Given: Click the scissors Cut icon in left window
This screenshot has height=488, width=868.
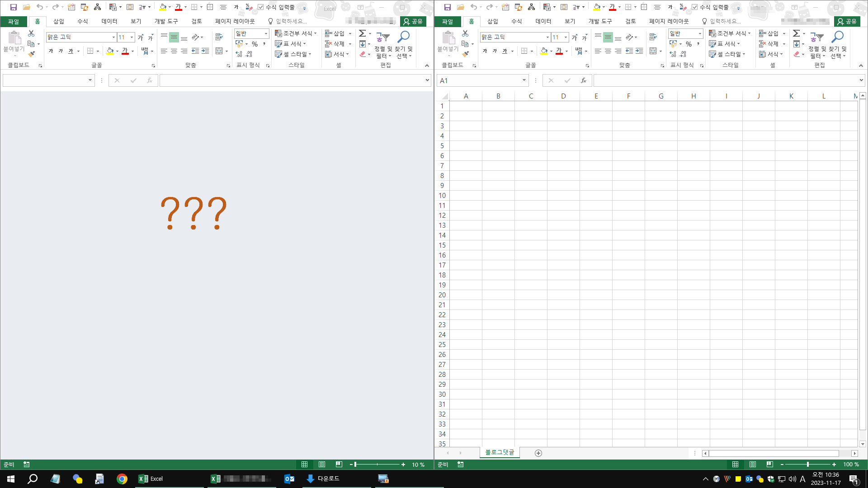Looking at the screenshot, I should pos(31,33).
